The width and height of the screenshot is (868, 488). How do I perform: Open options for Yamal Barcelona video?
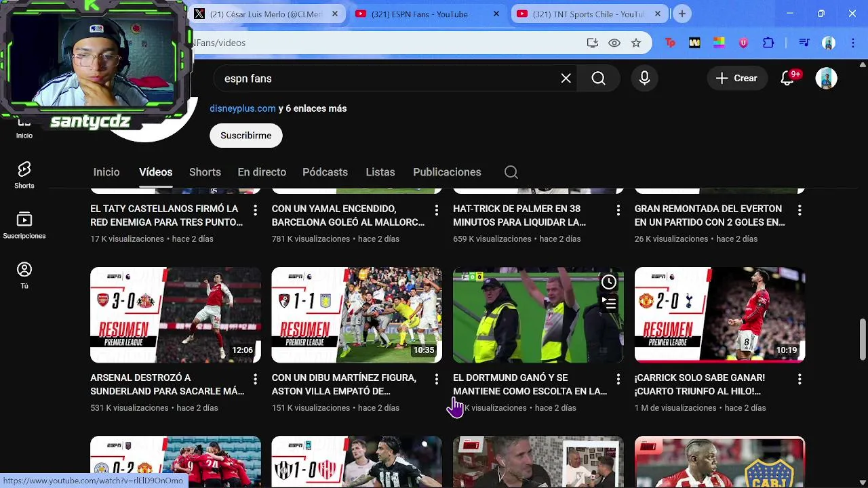click(437, 211)
